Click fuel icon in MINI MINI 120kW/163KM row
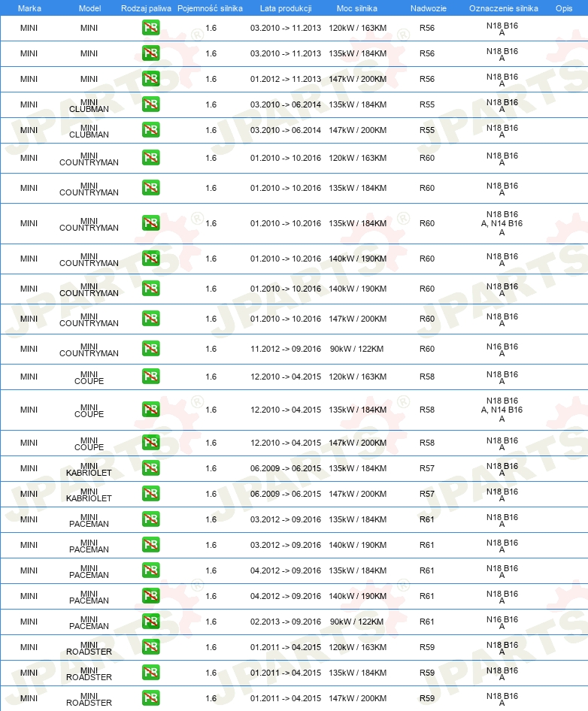Screen dimensions: 588x711 tap(150, 28)
